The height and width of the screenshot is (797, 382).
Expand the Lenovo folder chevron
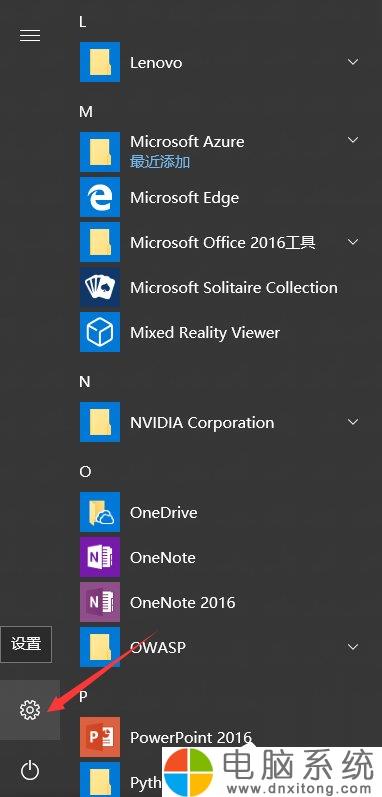pos(353,62)
